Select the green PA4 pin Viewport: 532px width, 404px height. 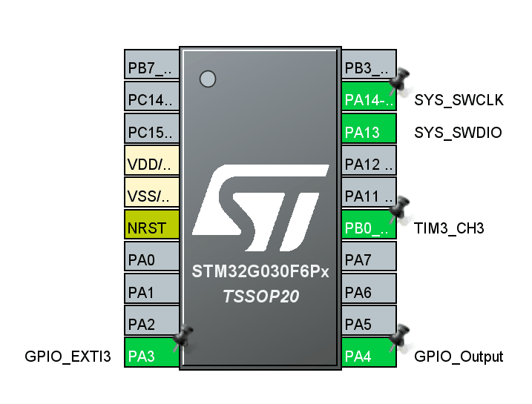coord(369,353)
